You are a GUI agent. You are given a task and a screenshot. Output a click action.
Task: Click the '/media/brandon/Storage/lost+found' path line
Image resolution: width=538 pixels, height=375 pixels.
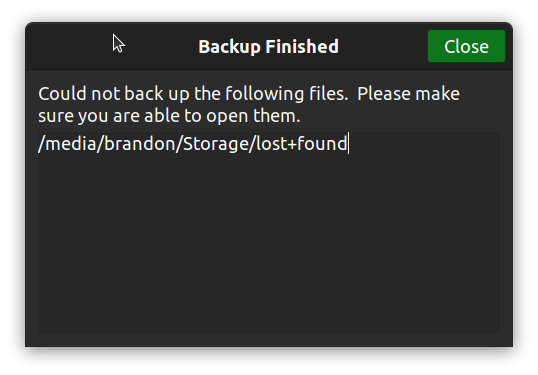[192, 143]
